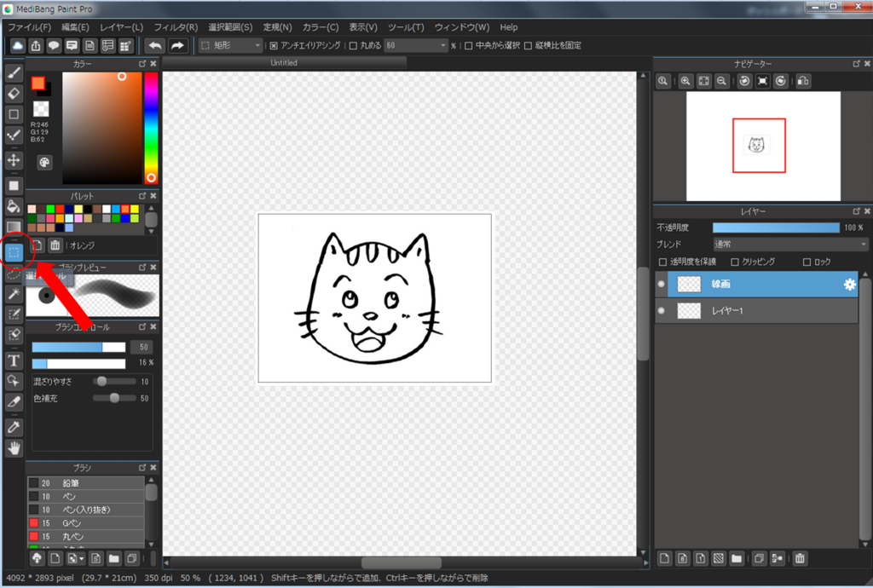Select the Text tool
The width and height of the screenshot is (873, 588).
(x=14, y=360)
